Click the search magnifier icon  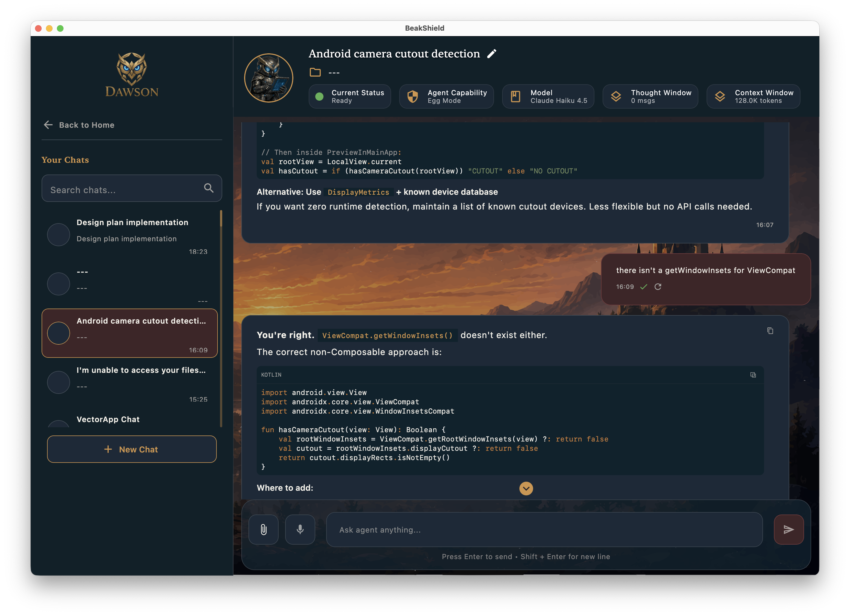(209, 188)
